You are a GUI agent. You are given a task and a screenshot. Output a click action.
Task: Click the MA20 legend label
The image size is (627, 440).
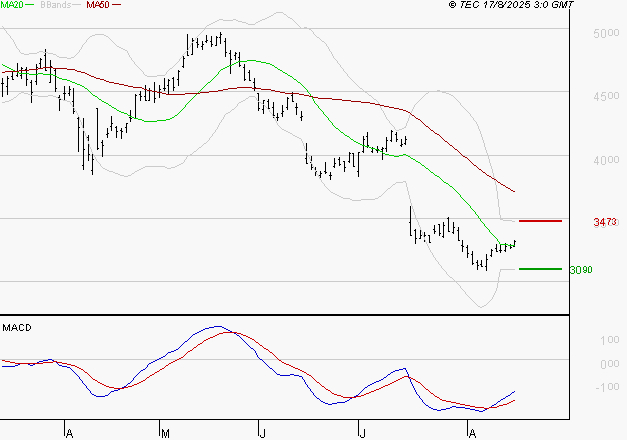pyautogui.click(x=12, y=6)
